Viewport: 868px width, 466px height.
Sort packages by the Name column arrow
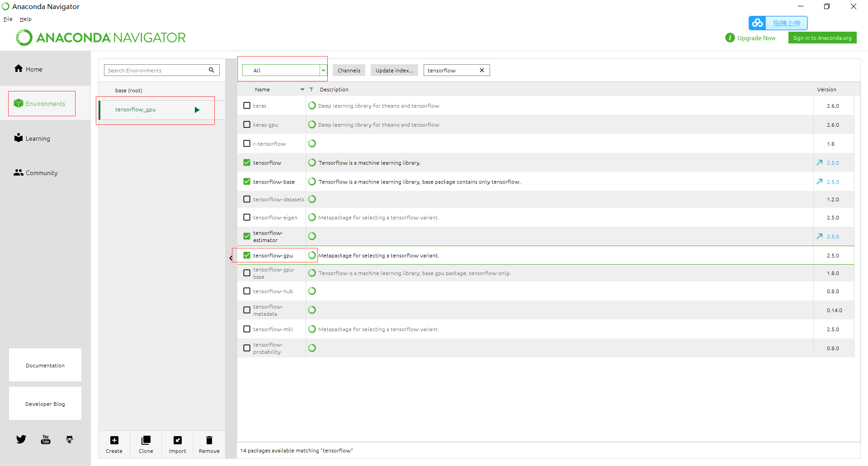(x=302, y=90)
